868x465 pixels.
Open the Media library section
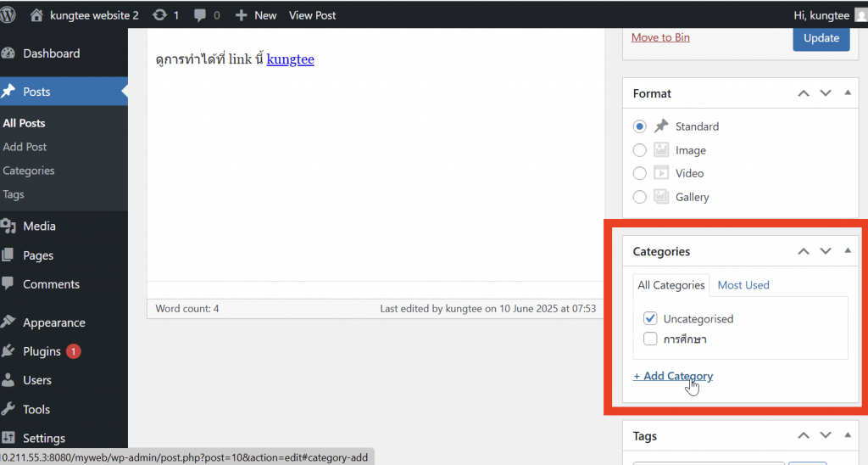39,227
